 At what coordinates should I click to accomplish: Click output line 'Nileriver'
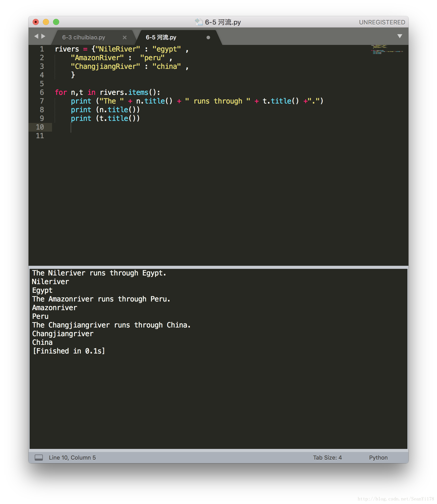point(50,282)
